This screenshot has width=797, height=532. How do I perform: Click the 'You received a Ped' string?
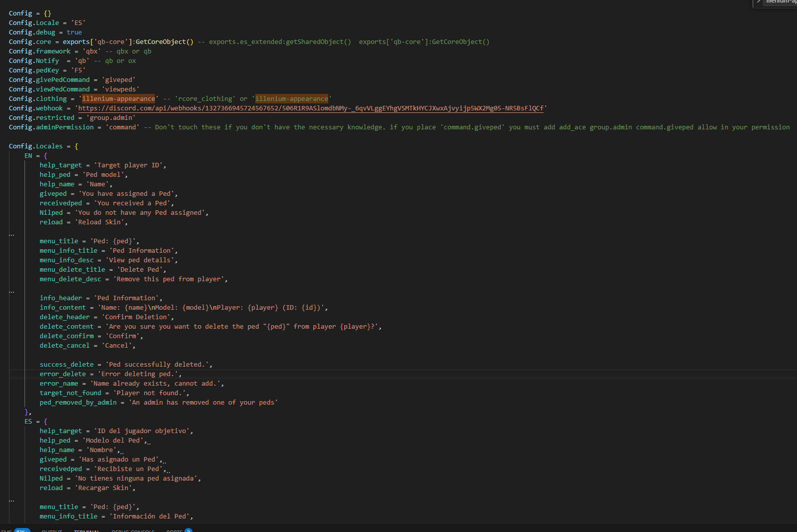[x=132, y=203]
